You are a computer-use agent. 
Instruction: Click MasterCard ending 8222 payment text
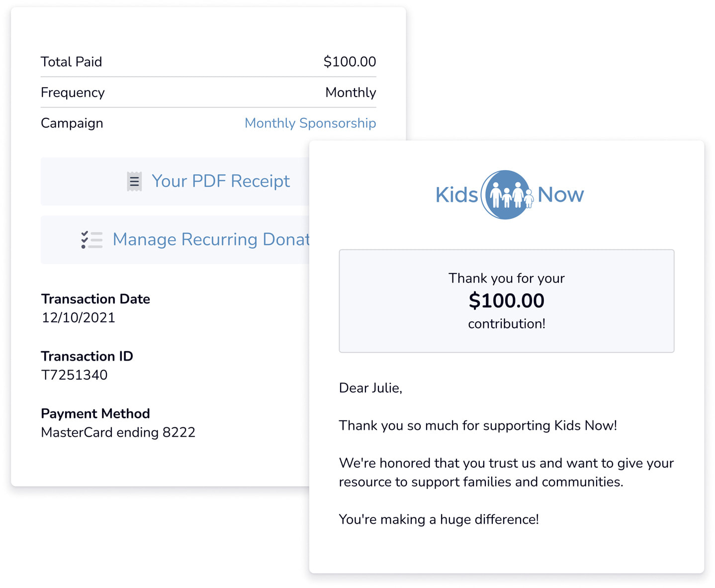point(118,432)
